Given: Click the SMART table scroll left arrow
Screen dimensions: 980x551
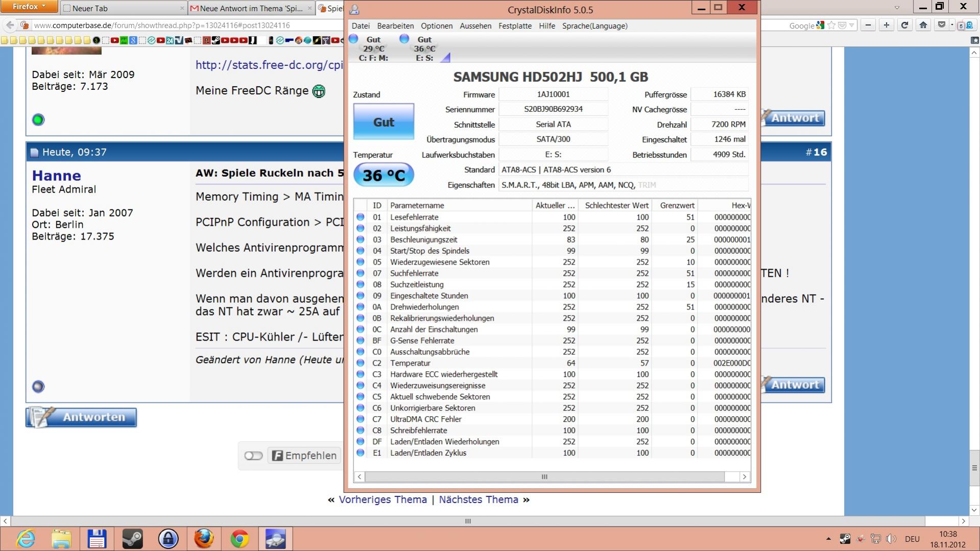Looking at the screenshot, I should [360, 476].
